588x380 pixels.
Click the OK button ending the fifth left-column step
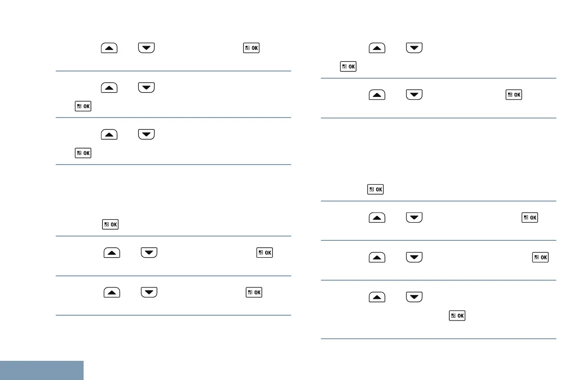264,253
